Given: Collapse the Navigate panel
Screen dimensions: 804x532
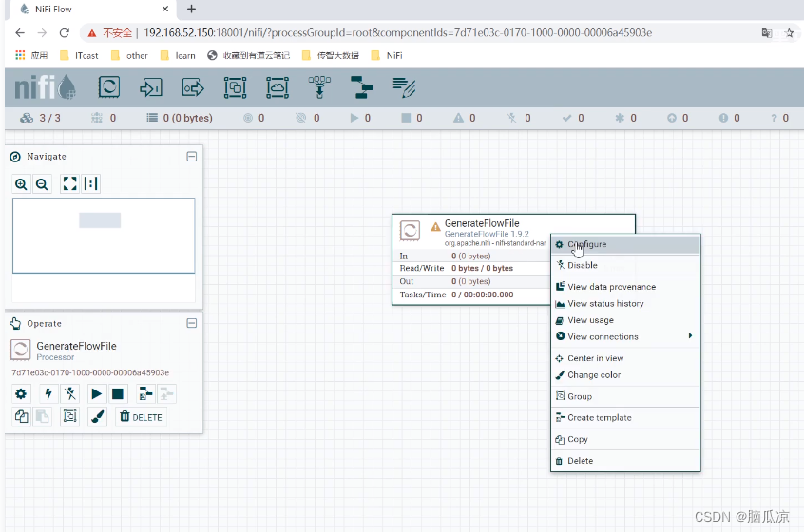Looking at the screenshot, I should point(191,157).
